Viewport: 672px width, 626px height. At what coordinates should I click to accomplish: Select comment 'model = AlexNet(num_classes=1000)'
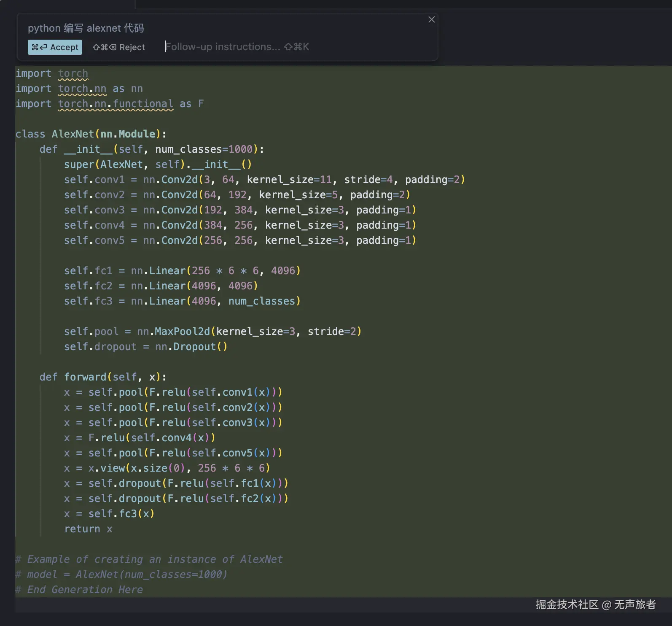click(121, 575)
